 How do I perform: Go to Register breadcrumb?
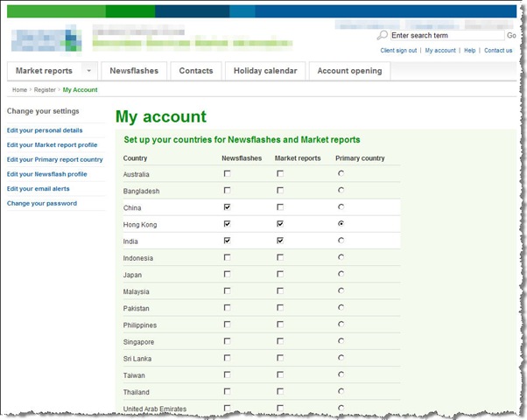45,90
